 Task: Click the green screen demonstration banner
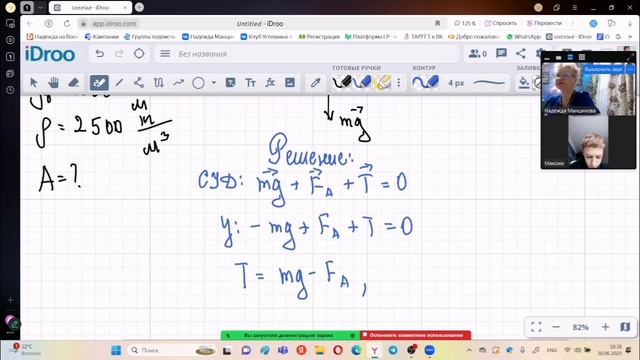[290, 336]
